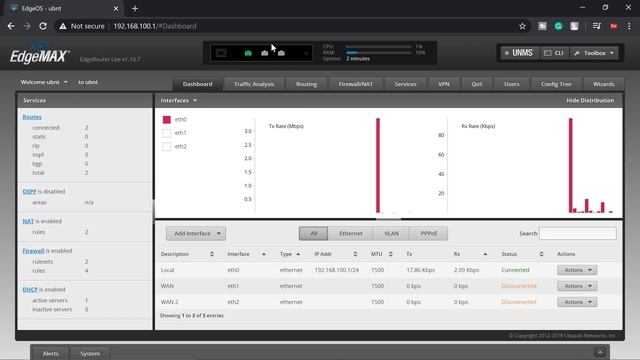Image resolution: width=640 pixels, height=360 pixels.
Task: Open the Routes link in Services
Action: point(32,117)
